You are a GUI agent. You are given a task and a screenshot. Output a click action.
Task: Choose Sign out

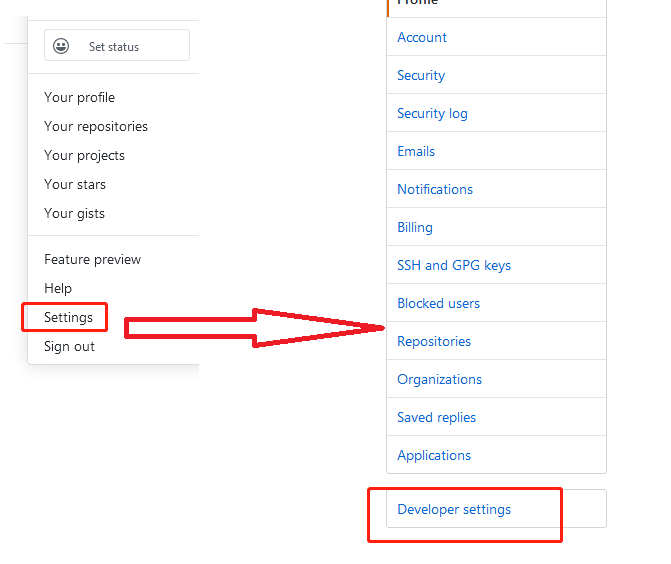tap(69, 347)
